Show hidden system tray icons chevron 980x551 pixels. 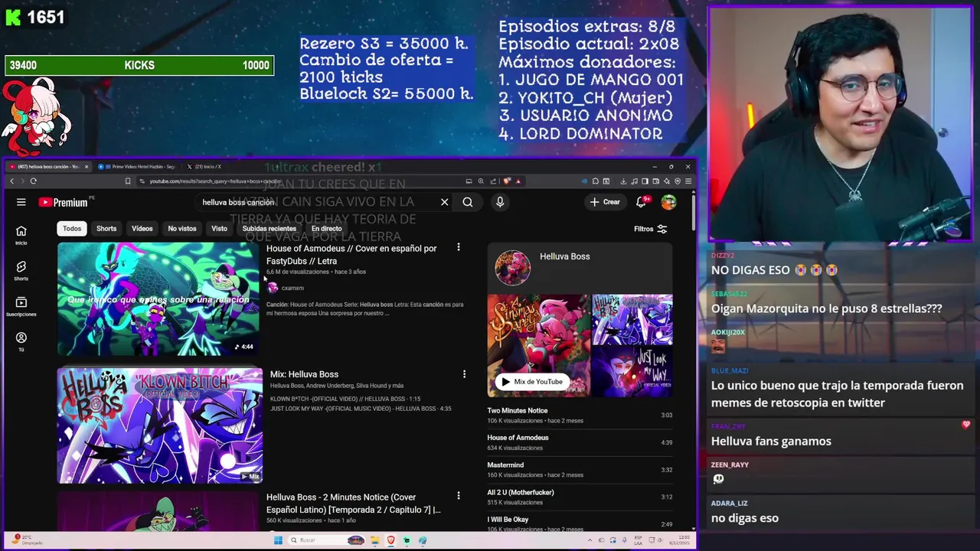point(591,540)
